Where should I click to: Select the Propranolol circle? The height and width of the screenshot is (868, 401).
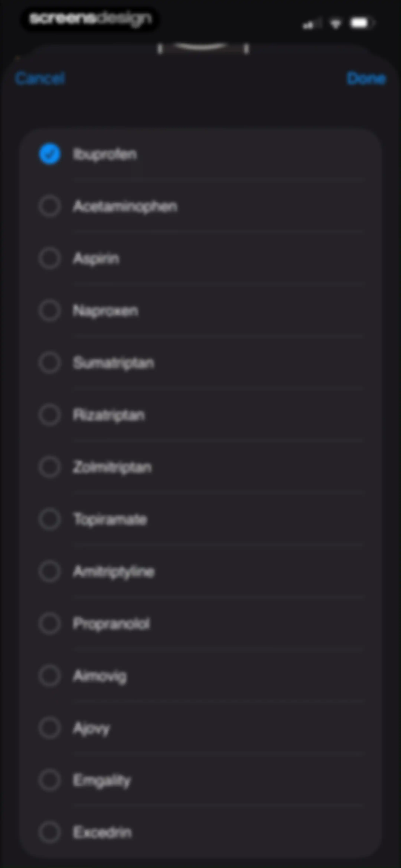[50, 624]
